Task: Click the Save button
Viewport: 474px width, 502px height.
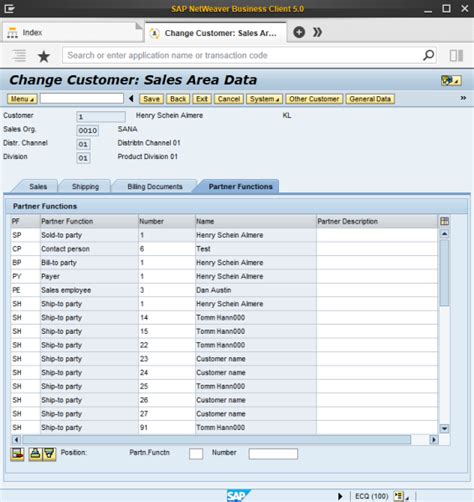Action: pyautogui.click(x=152, y=99)
